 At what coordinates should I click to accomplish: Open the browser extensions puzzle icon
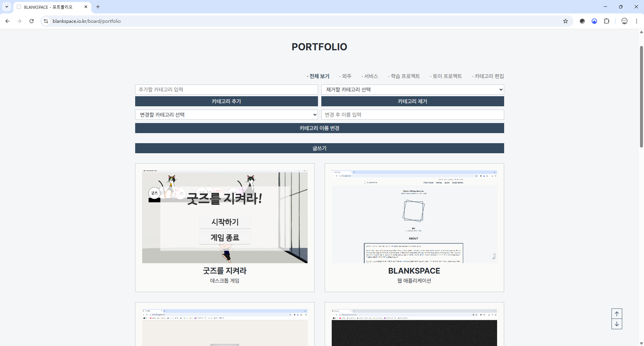(x=606, y=21)
